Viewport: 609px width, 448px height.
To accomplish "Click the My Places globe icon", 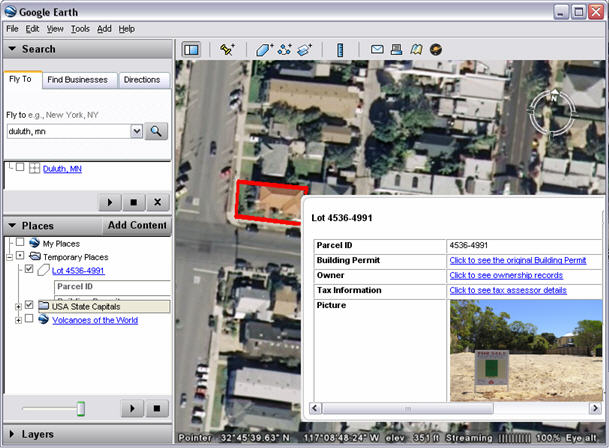I will [x=35, y=243].
